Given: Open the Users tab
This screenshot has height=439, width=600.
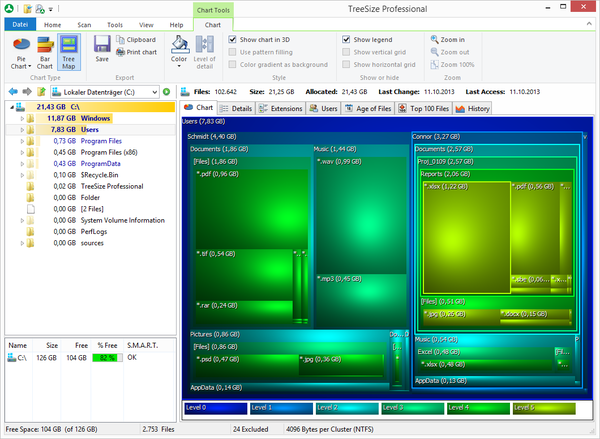Looking at the screenshot, I should coord(324,109).
